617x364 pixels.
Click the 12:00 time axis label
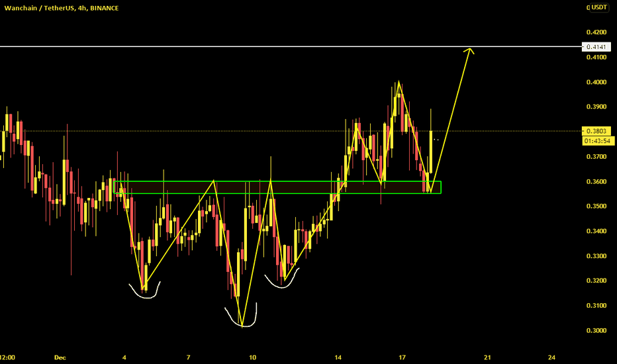(x=7, y=357)
